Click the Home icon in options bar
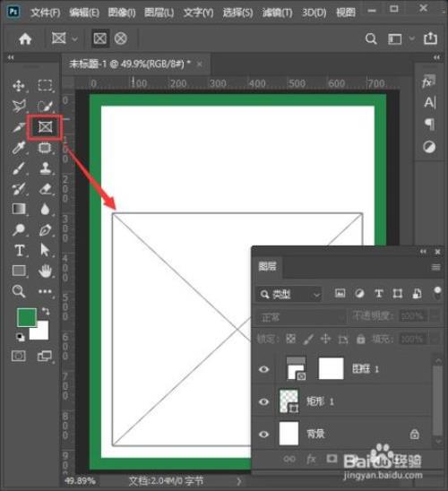Screen dimensions: 448x491 (x=25, y=39)
